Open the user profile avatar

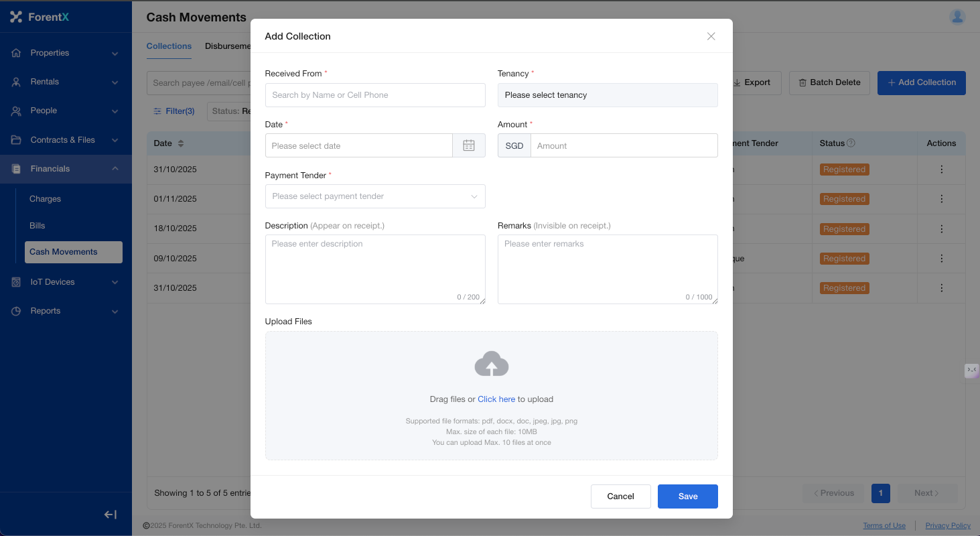(x=957, y=17)
